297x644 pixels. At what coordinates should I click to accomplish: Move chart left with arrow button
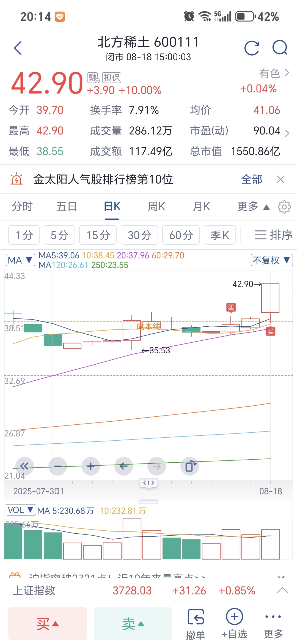coord(124,466)
